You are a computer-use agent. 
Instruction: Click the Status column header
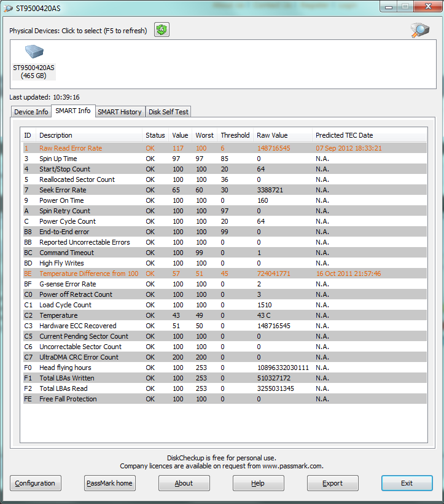155,135
